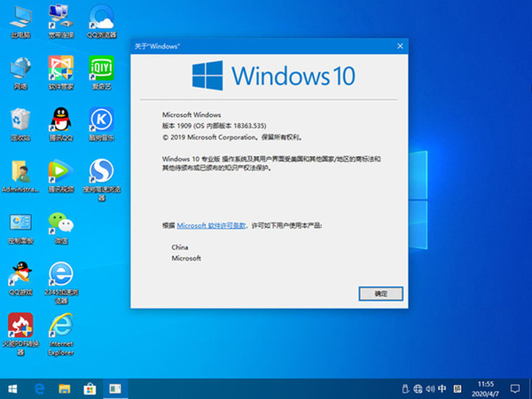
Task: Open the Microsoft 软件许可条款 link
Action: point(211,226)
